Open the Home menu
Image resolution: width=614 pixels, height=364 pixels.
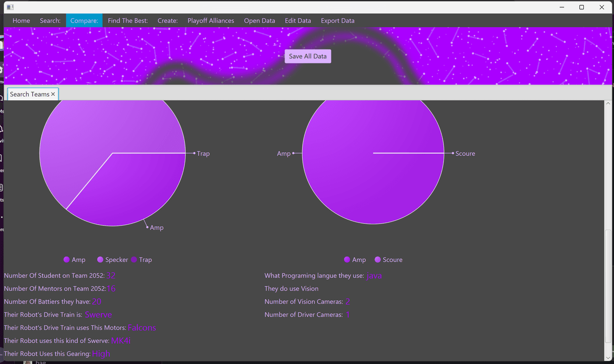pyautogui.click(x=21, y=21)
